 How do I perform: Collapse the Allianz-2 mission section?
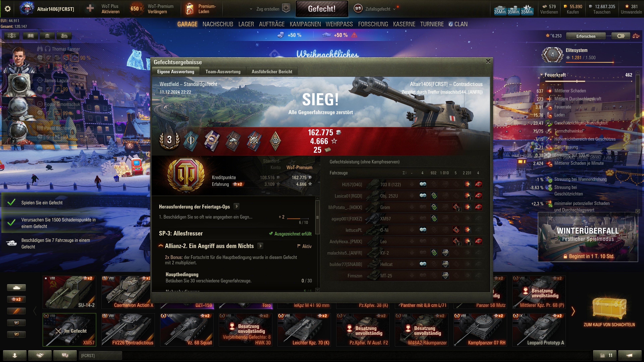click(x=161, y=246)
